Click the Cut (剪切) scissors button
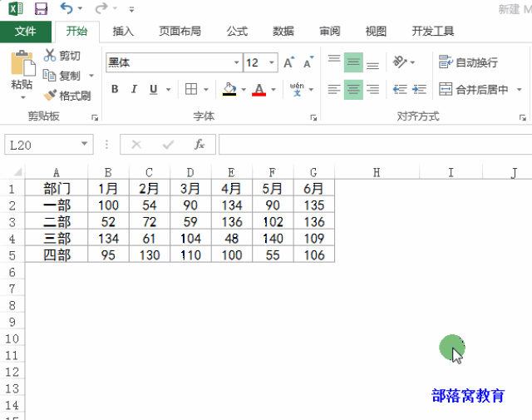 (62, 56)
